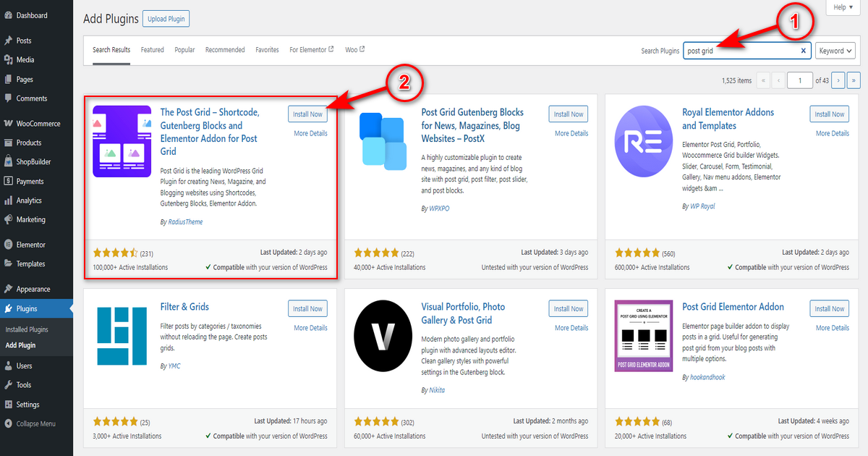This screenshot has height=456, width=868.
Task: Install Post Grid Elementor Addon
Action: click(x=829, y=309)
